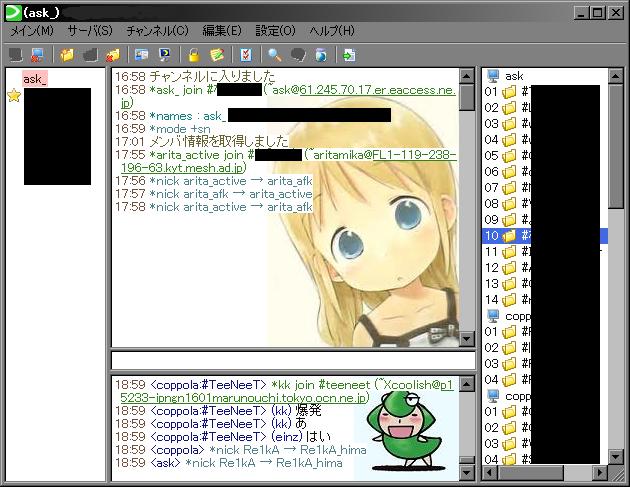The height and width of the screenshot is (487, 630).
Task: Click the down arrow of channel log scrollbar
Action: click(x=466, y=339)
